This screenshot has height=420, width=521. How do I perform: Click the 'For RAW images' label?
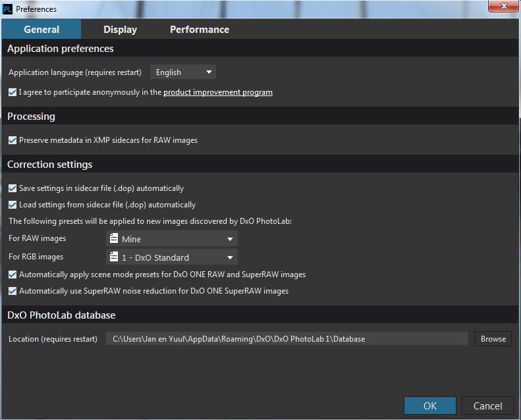pyautogui.click(x=37, y=238)
